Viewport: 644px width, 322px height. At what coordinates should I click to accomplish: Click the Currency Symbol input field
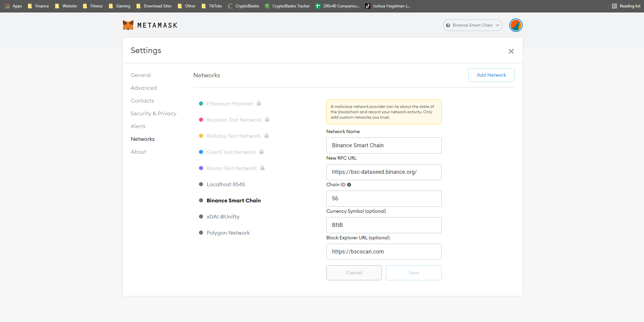coord(384,225)
